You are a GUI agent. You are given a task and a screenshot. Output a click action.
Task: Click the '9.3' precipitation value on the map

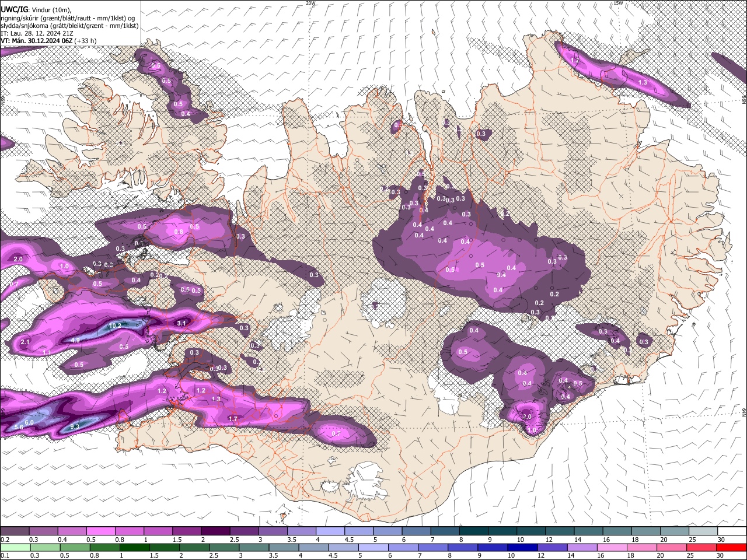[x=75, y=427]
